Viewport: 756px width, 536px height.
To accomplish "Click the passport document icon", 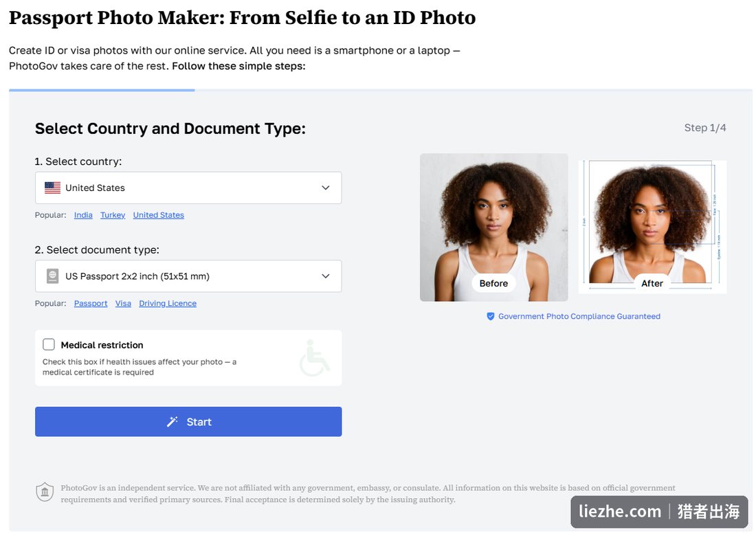I will pos(52,276).
